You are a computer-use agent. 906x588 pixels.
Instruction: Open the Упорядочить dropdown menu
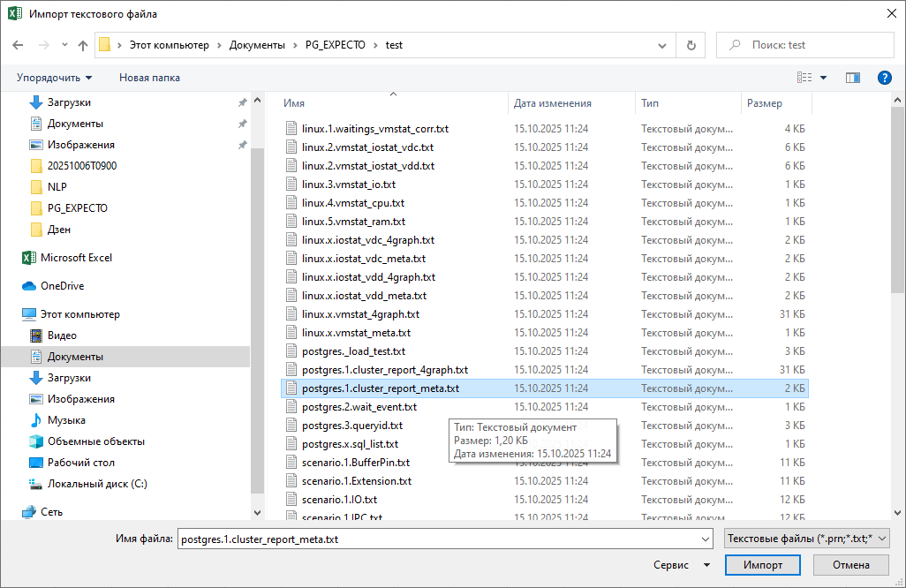55,78
